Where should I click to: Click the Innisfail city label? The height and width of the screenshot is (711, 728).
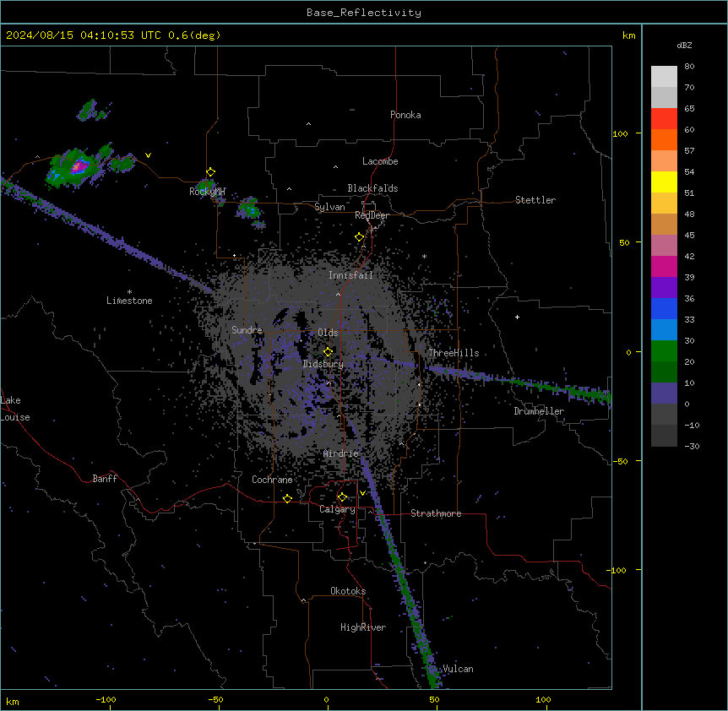[350, 275]
